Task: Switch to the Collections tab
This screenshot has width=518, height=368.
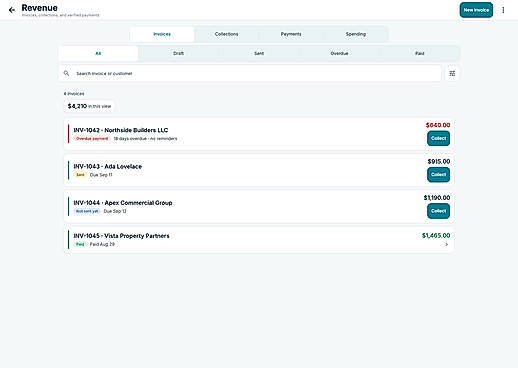Action: 226,34
